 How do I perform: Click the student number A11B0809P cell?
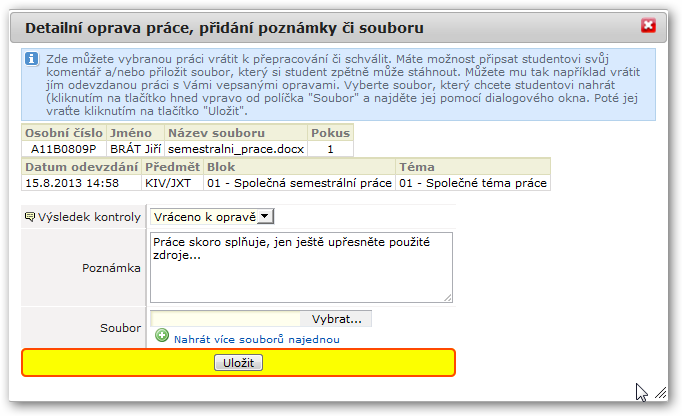click(64, 149)
